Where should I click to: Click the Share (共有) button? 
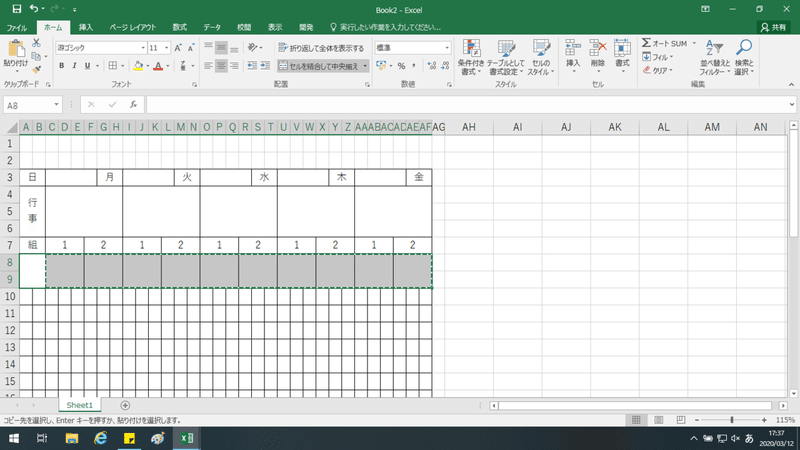(773, 28)
